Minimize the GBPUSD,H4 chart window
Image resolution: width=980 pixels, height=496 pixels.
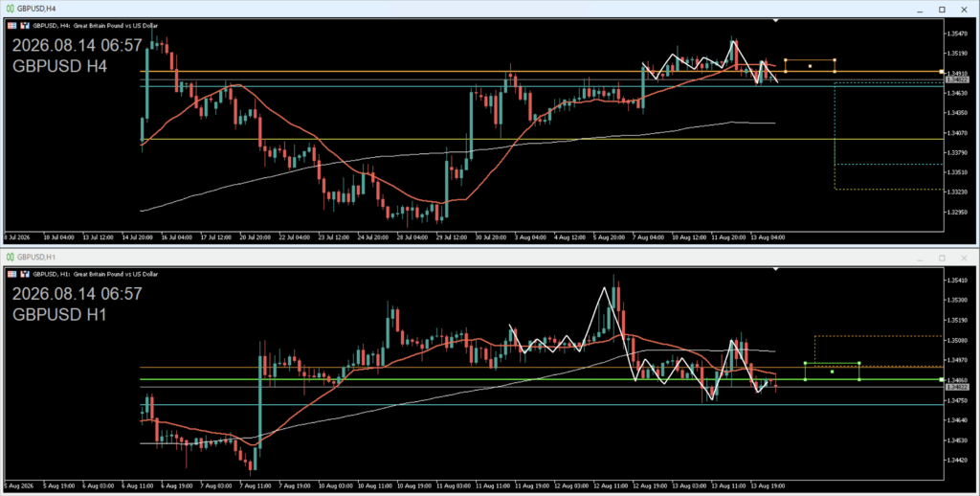click(920, 10)
